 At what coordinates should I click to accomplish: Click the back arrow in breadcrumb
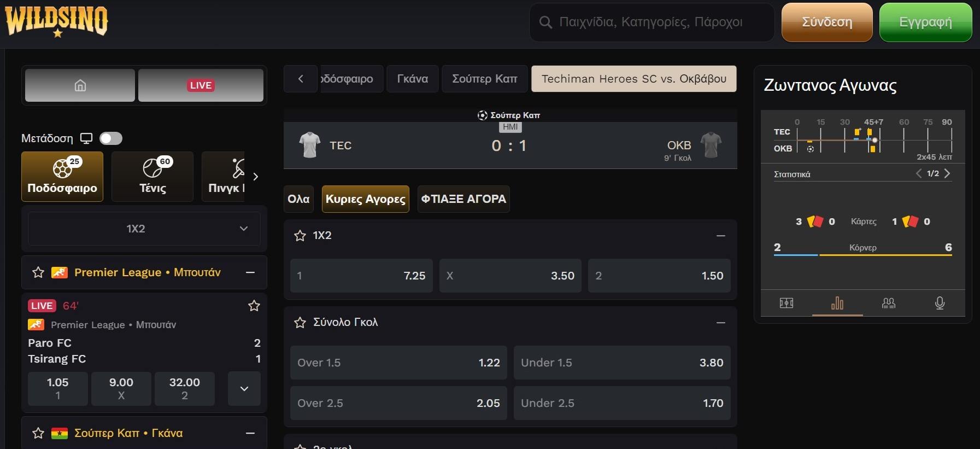pos(301,79)
